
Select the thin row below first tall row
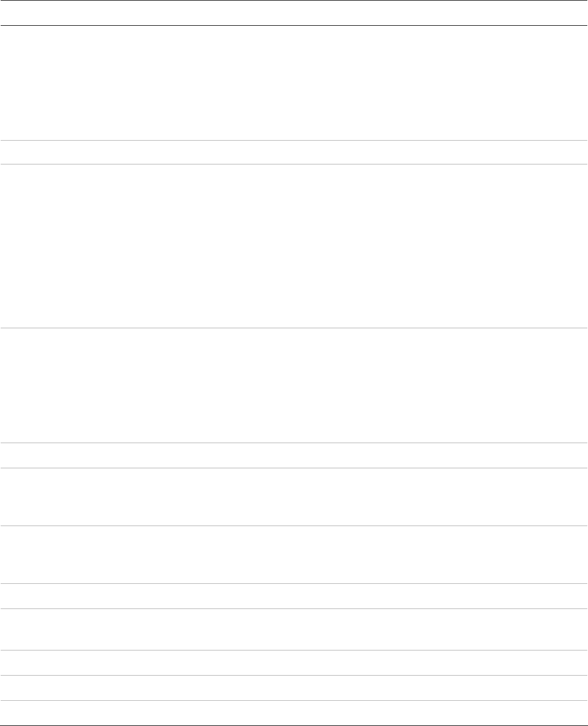pos(294,152)
